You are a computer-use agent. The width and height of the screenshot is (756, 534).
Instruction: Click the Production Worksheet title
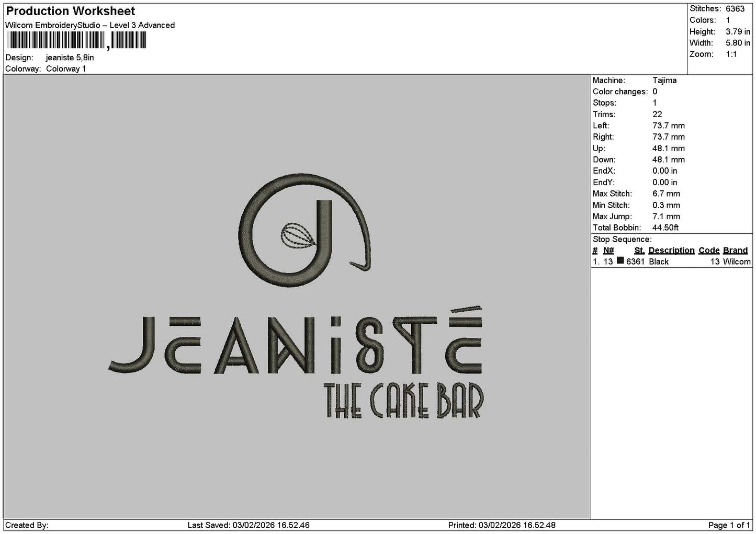click(x=70, y=11)
